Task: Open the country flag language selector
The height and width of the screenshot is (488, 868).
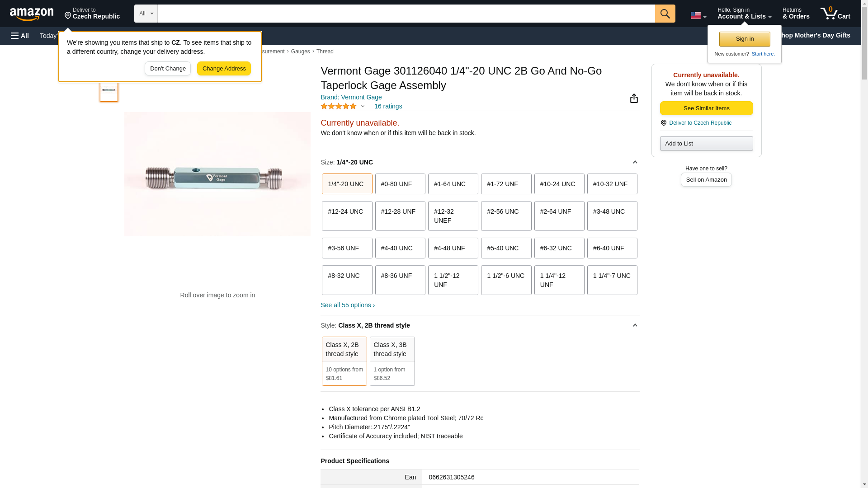Action: click(698, 15)
